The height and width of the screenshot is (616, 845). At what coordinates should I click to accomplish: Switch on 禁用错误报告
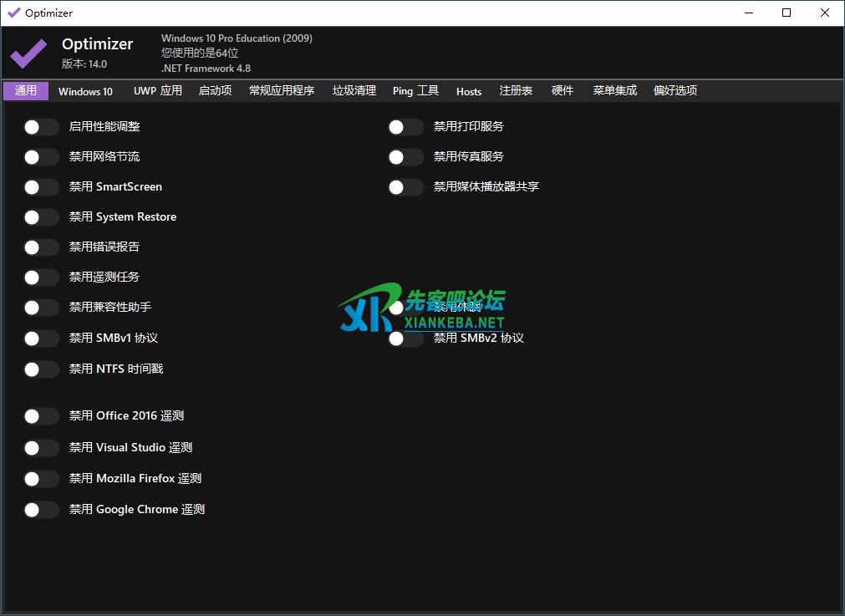(x=41, y=247)
